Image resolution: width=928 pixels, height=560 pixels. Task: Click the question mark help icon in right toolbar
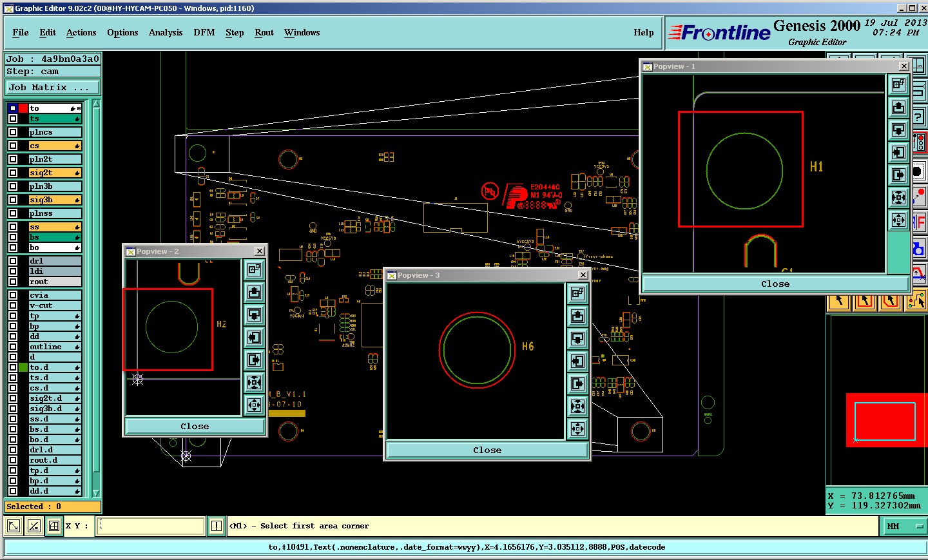[x=918, y=117]
